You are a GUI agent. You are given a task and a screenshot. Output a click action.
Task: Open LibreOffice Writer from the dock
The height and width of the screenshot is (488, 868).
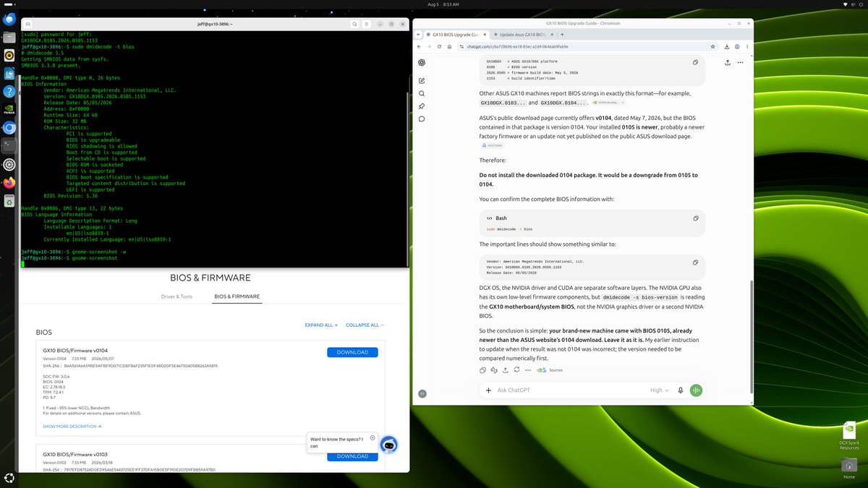click(9, 74)
